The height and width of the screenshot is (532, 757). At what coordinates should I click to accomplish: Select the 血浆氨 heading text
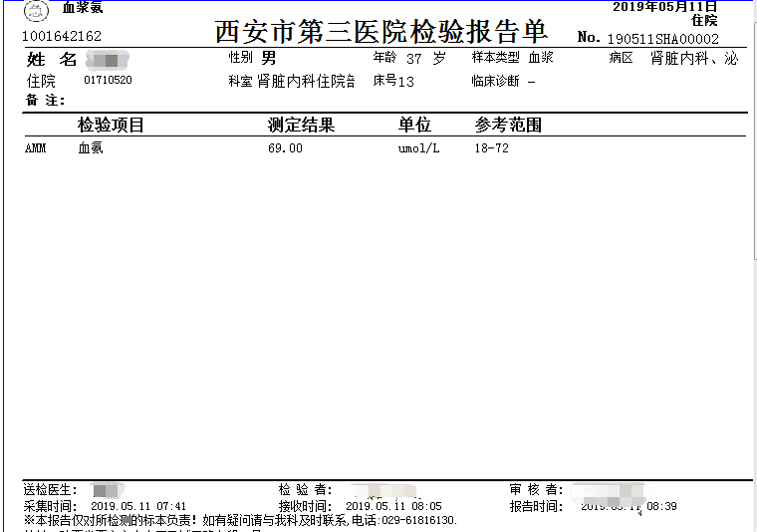(83, 8)
